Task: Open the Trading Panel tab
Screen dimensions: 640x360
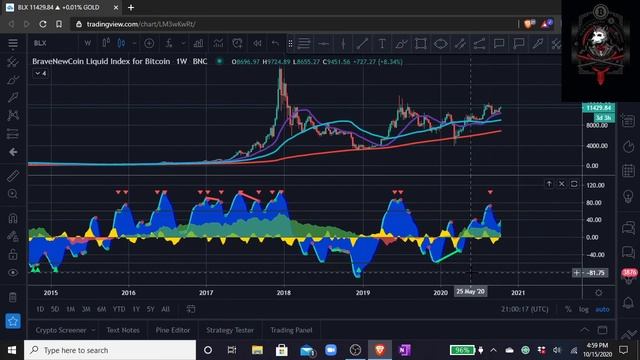Action: pos(291,330)
